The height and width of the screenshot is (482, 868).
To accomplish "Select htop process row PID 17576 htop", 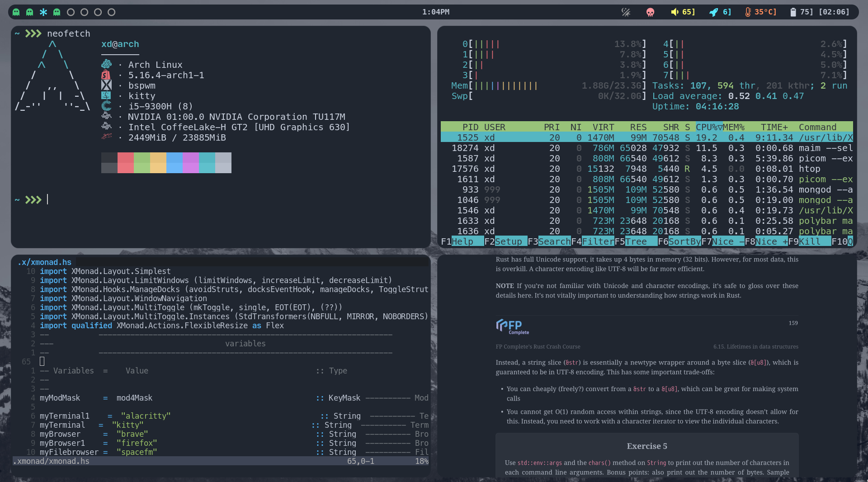I will [647, 169].
